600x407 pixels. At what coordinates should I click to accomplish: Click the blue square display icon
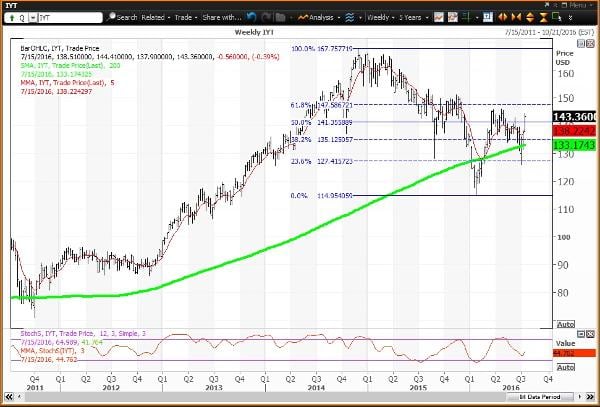tap(488, 17)
